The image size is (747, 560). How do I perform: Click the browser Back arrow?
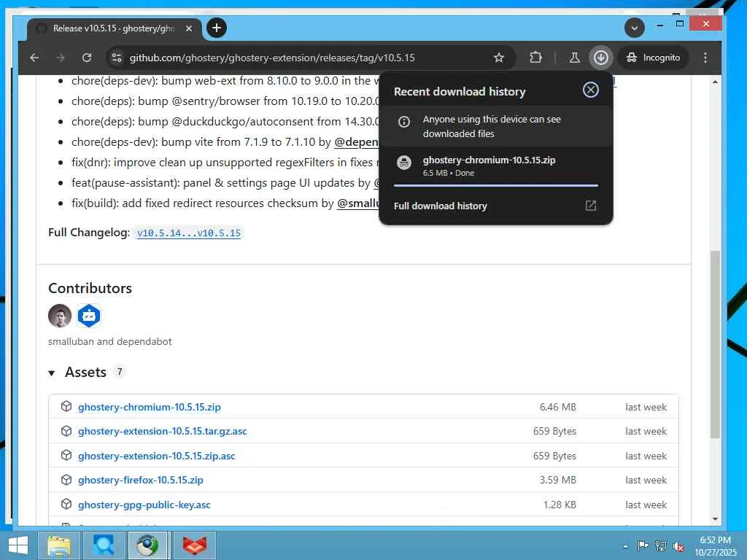[34, 58]
